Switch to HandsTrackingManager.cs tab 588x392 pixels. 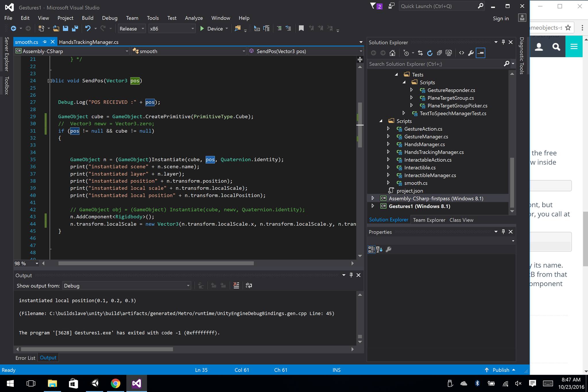(89, 42)
